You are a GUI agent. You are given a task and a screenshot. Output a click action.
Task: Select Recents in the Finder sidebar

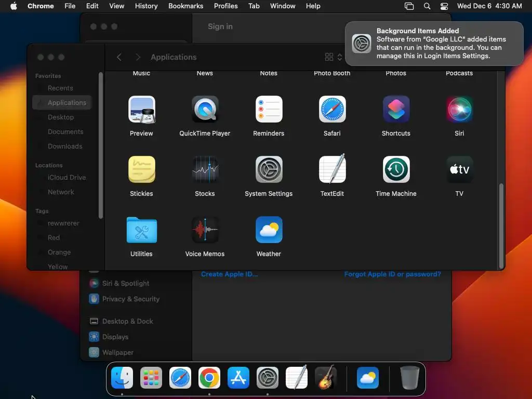pyautogui.click(x=62, y=88)
